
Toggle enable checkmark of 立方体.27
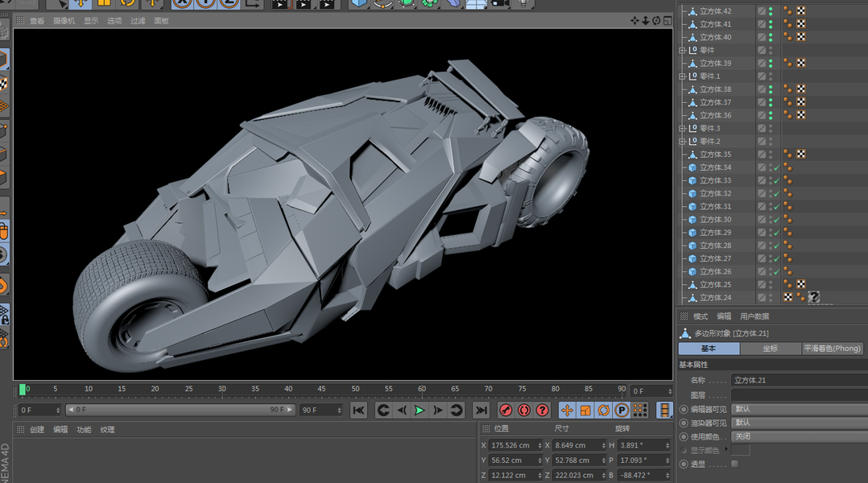pyautogui.click(x=777, y=259)
